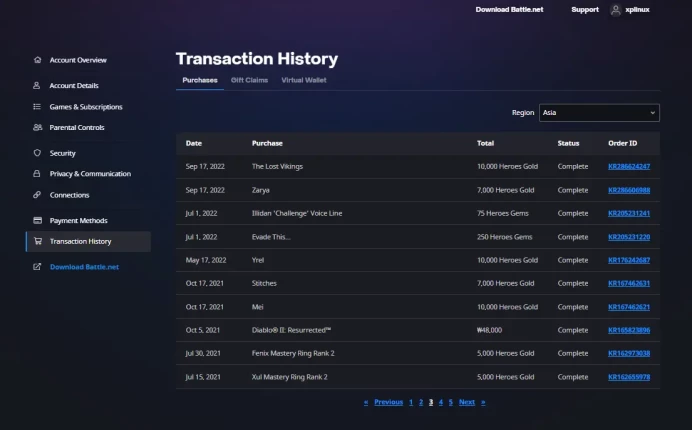Jump to last page with » arrow
This screenshot has height=430, width=692.
(x=483, y=402)
